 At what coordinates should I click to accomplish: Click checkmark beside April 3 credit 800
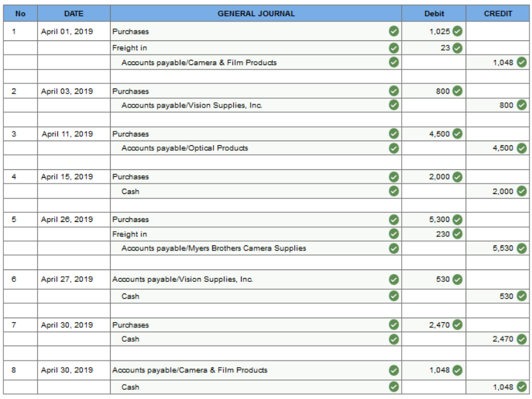point(522,105)
